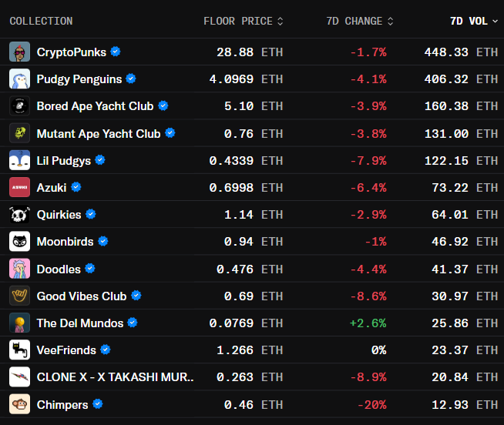
Task: Click verified badge next to CryptoPunks
Action: tap(116, 52)
